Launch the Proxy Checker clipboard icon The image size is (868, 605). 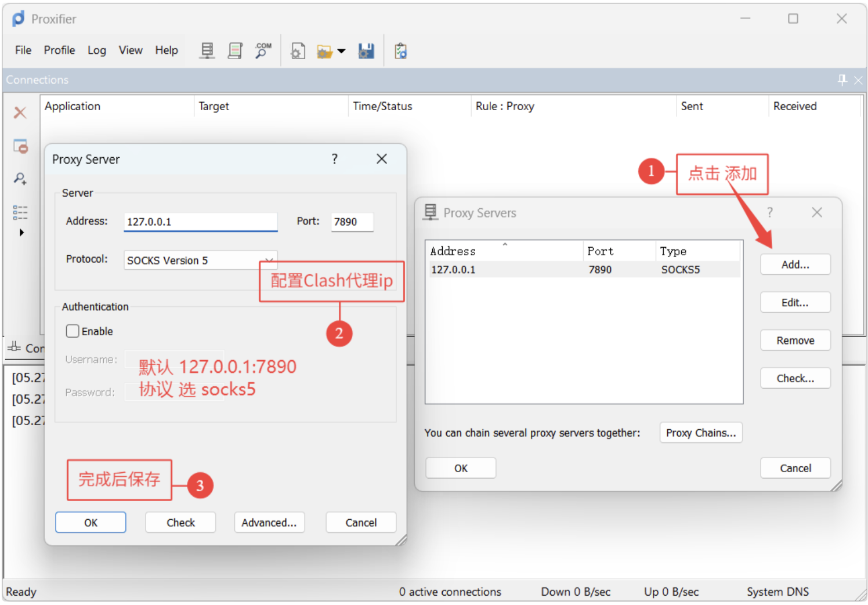point(400,51)
